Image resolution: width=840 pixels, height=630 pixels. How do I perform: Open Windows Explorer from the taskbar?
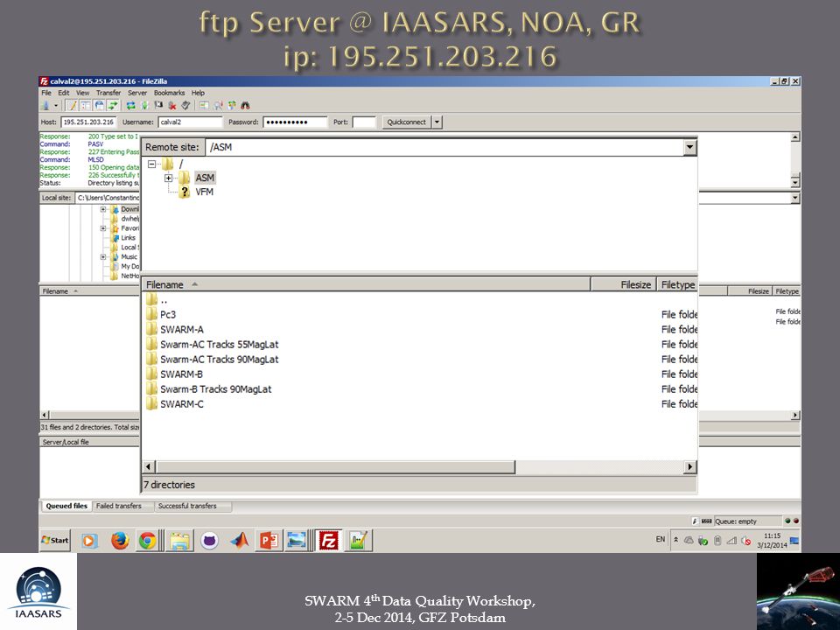point(180,541)
